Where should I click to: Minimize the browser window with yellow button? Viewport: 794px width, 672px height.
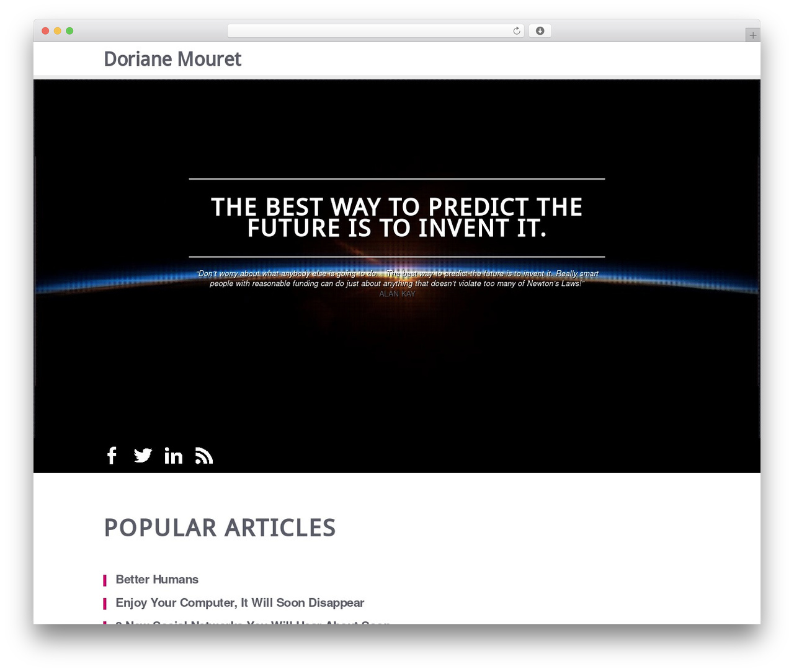[57, 31]
